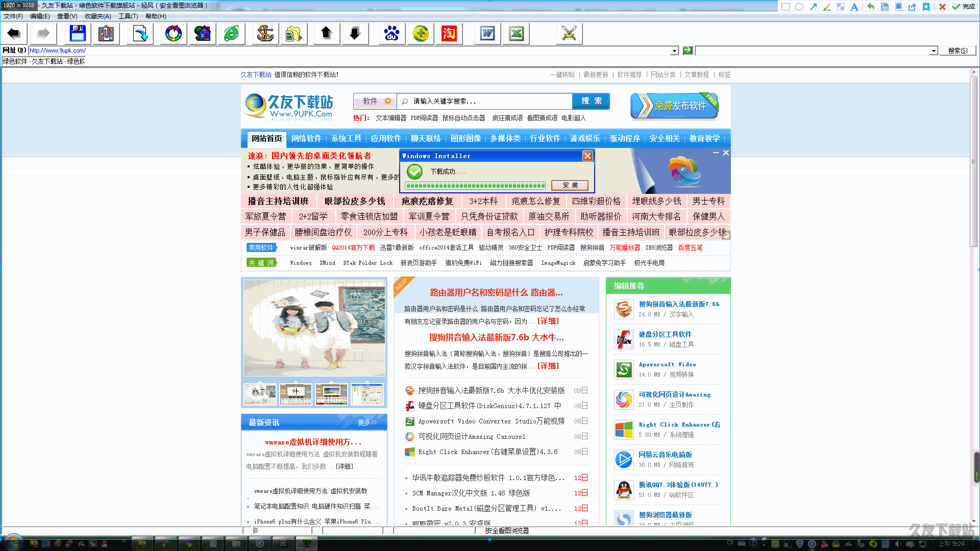Screen dimensions: 980x551
Task: Click the taskbar clock 上午 9:24
Action: [951, 543]
